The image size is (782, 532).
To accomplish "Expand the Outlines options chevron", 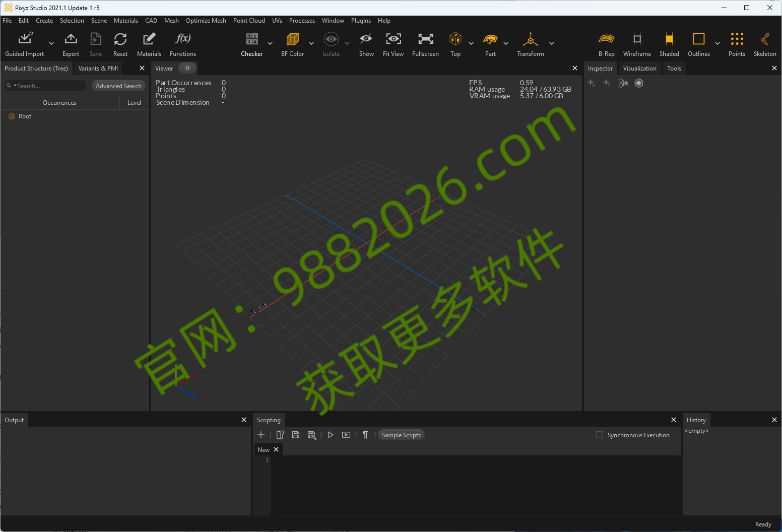I will (x=719, y=43).
